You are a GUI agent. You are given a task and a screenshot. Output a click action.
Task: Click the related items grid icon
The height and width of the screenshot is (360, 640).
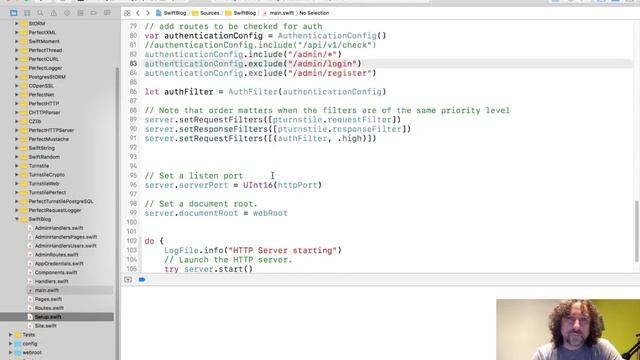coord(127,13)
